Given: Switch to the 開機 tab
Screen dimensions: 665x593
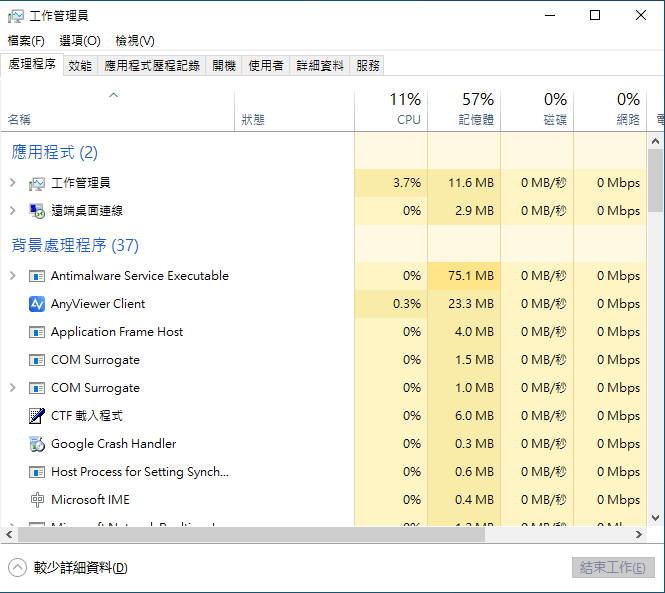Looking at the screenshot, I should pos(224,66).
